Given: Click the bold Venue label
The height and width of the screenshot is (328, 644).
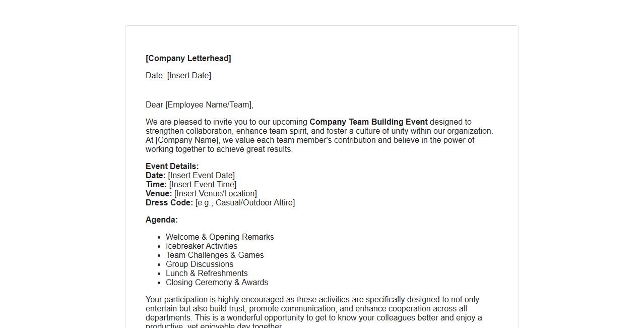Looking at the screenshot, I should (158, 194).
